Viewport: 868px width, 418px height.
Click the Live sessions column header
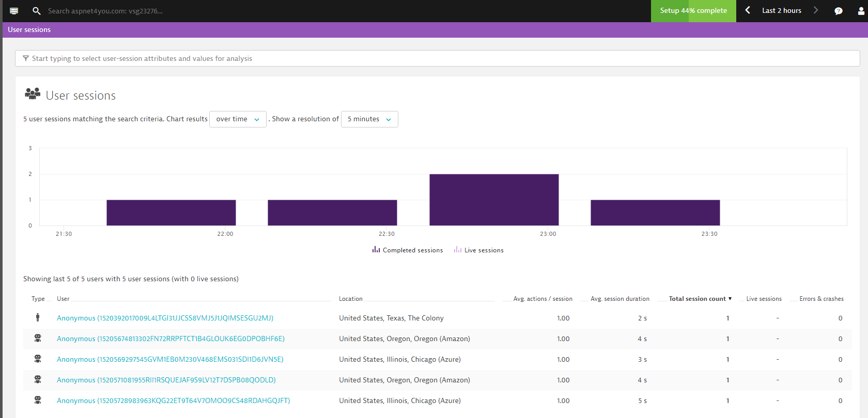764,299
